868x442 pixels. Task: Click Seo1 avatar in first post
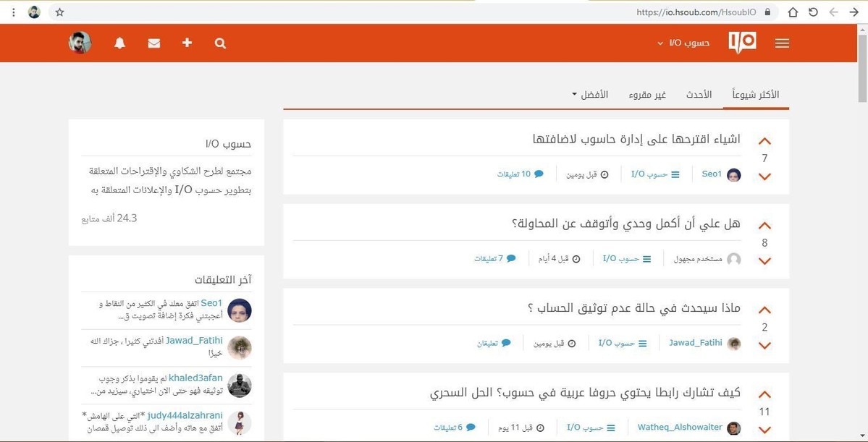pyautogui.click(x=733, y=175)
